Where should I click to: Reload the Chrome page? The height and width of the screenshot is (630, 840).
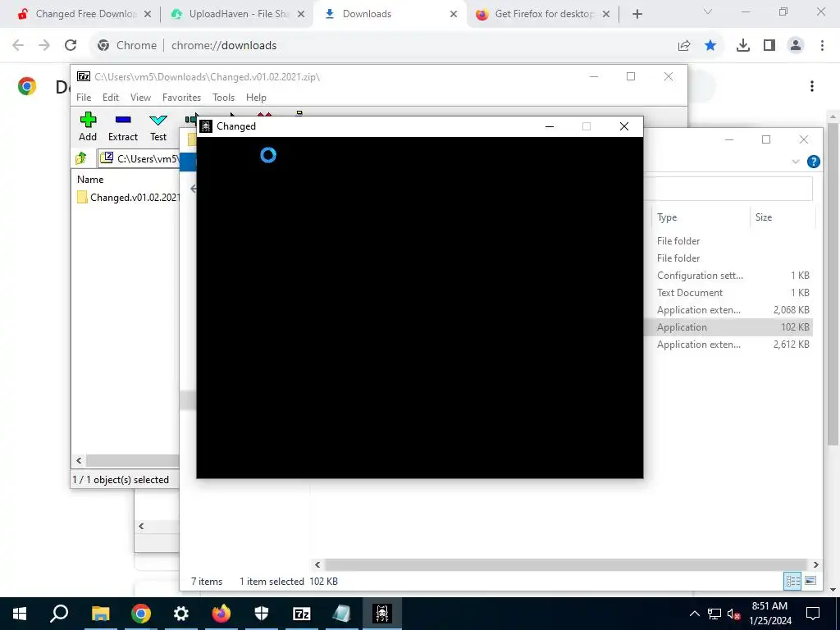[71, 45]
